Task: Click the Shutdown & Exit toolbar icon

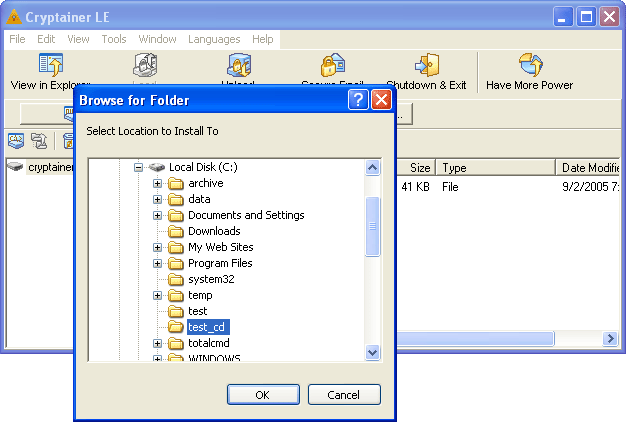Action: point(427,64)
